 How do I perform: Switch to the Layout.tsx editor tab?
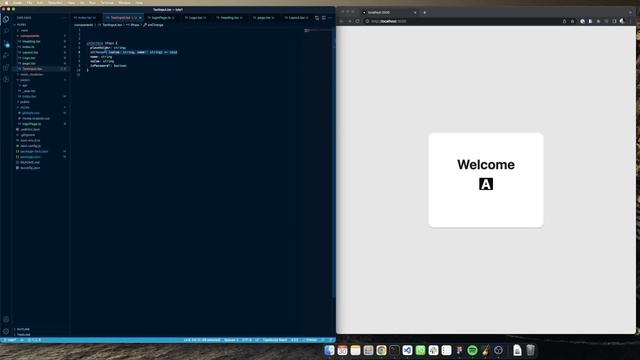(x=296, y=18)
